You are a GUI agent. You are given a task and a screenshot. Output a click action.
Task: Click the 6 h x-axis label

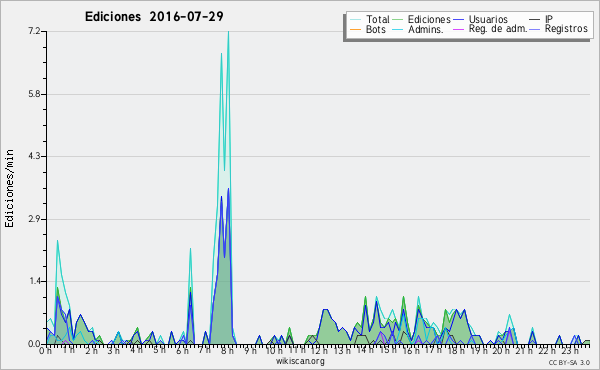tap(182, 351)
